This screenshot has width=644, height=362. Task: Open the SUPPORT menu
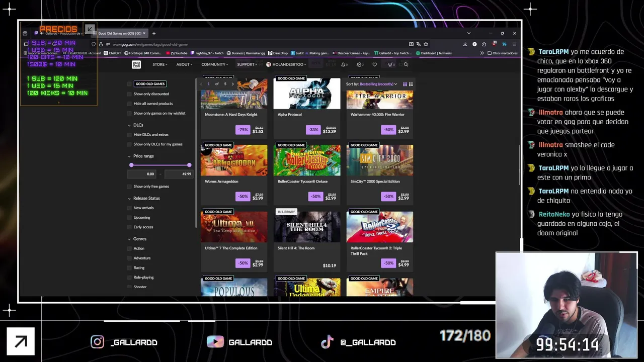click(x=247, y=64)
